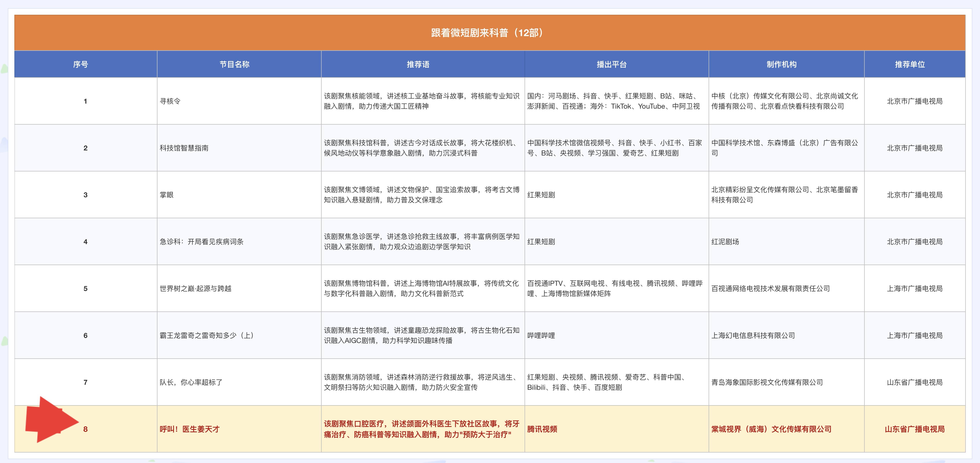Click 红果短剧 platform in the 掌眼 row
980x463 pixels.
[541, 195]
